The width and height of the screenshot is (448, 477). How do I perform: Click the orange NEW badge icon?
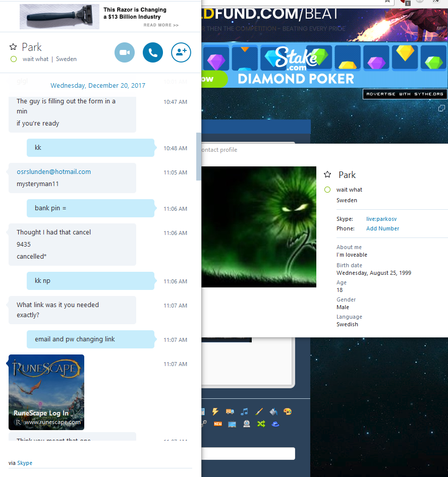tap(218, 424)
